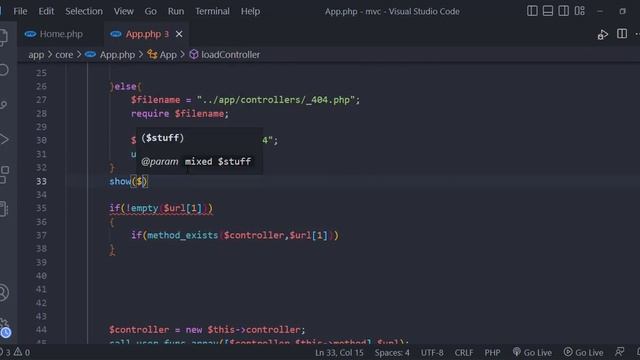Change indentation via Spaces: 4
The width and height of the screenshot is (640, 360).
(x=392, y=353)
